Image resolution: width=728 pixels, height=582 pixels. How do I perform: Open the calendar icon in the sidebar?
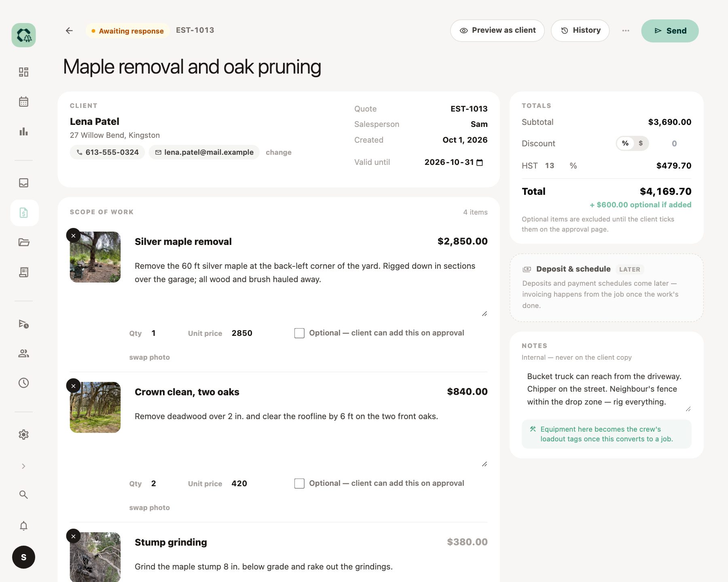[23, 101]
